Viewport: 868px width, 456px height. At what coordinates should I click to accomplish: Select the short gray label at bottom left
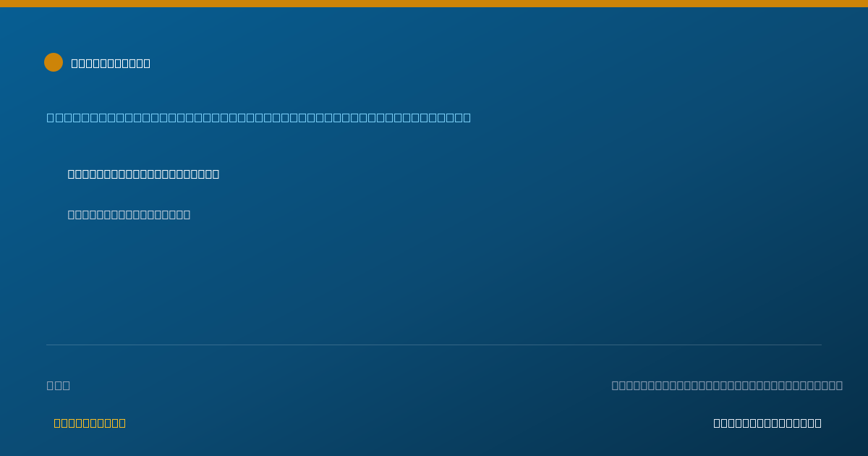point(59,385)
